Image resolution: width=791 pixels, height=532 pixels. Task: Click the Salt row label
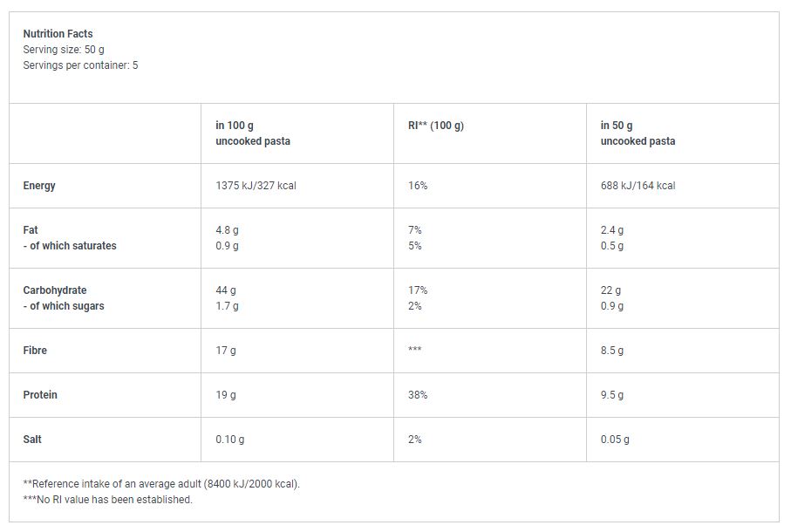click(x=32, y=440)
